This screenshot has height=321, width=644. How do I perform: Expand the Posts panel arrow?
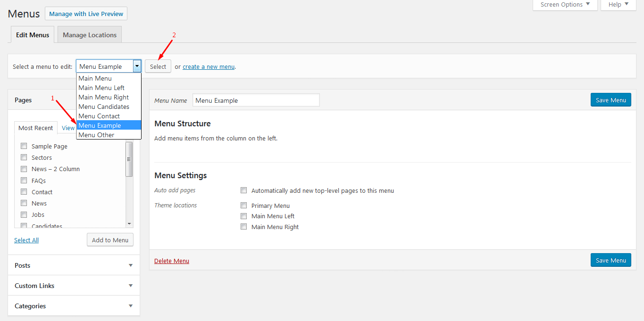pos(131,265)
